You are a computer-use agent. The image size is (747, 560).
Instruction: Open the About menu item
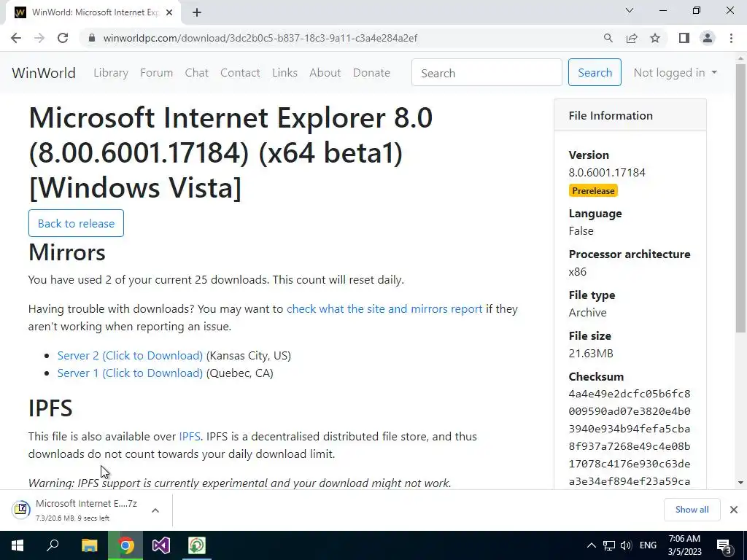(325, 73)
